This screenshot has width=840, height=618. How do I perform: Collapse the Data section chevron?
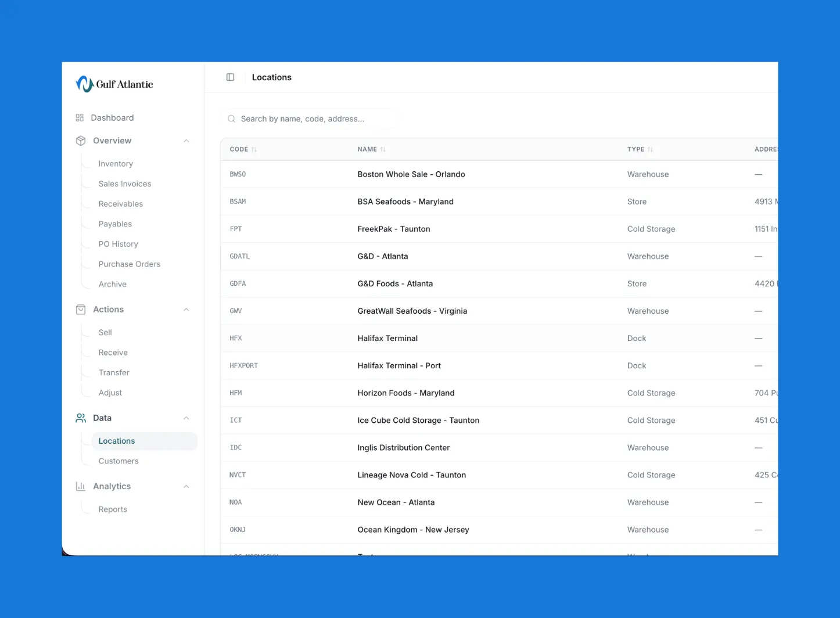tap(186, 418)
